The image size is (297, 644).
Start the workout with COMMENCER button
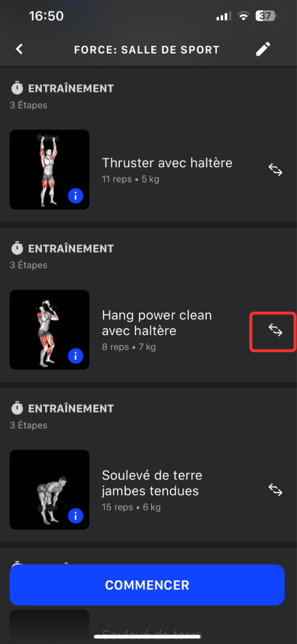click(x=147, y=585)
